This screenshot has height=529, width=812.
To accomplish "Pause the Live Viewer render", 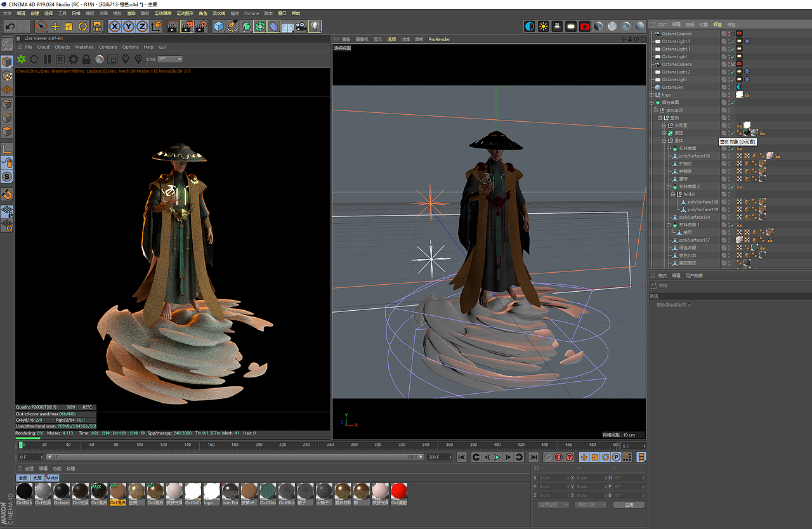I will click(x=48, y=59).
